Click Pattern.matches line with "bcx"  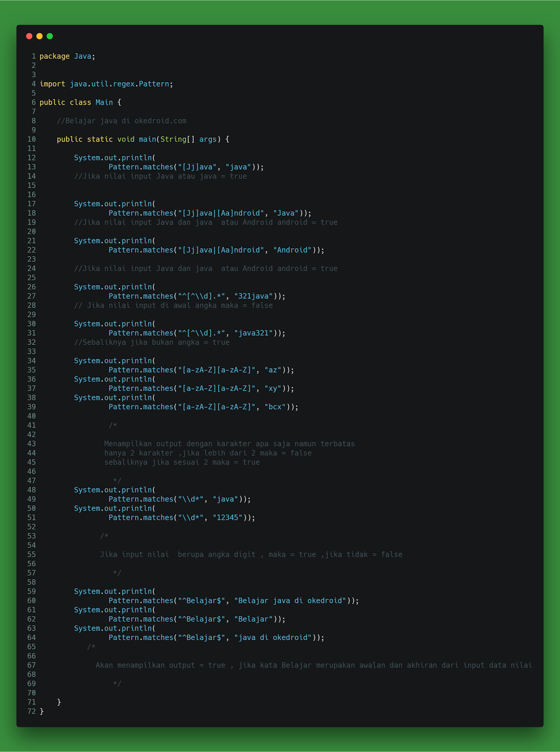pos(204,407)
